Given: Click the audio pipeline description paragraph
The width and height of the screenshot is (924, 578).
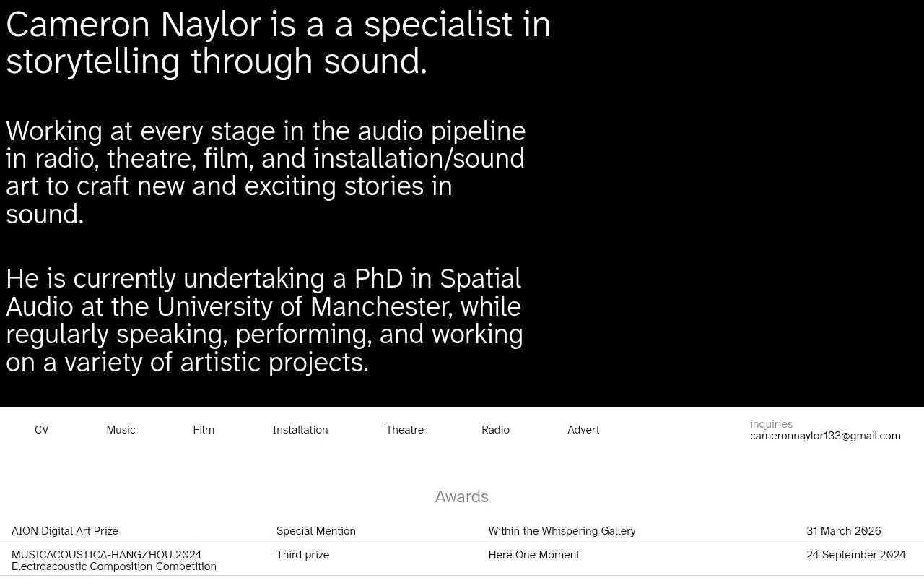Looking at the screenshot, I should (266, 173).
